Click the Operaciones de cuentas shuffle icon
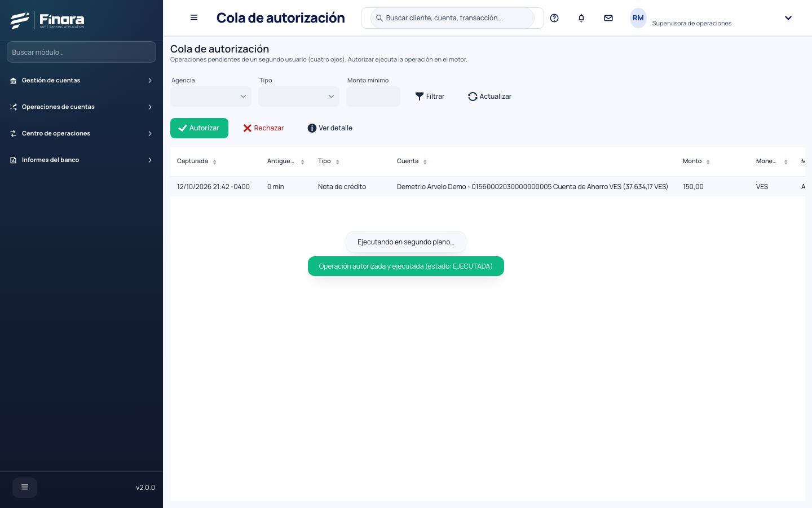The image size is (812, 508). (13, 107)
